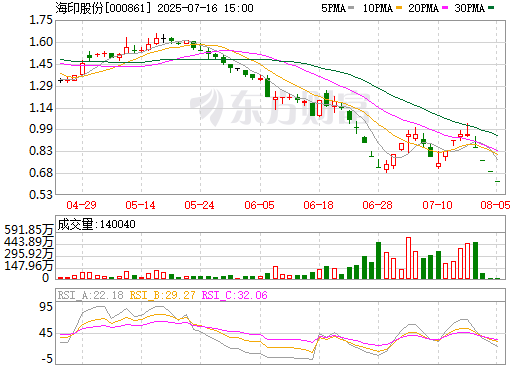This screenshot has height=365, width=520.
Task: Select the 05-14 date label
Action: tap(140, 205)
